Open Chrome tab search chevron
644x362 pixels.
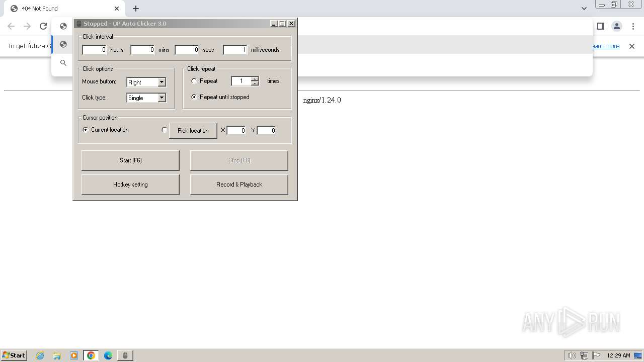(584, 9)
